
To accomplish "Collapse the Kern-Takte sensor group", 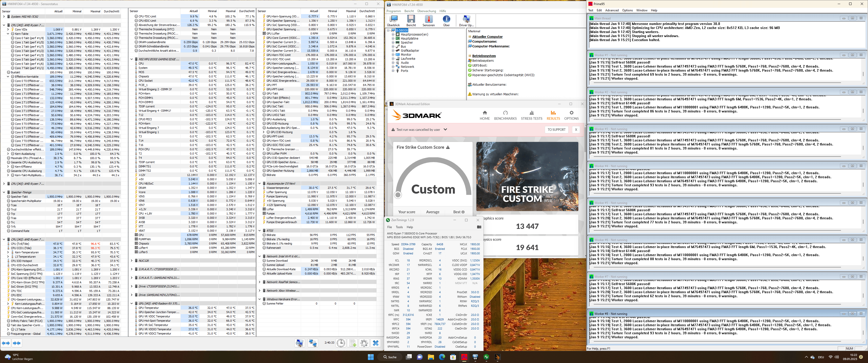I will point(8,34).
